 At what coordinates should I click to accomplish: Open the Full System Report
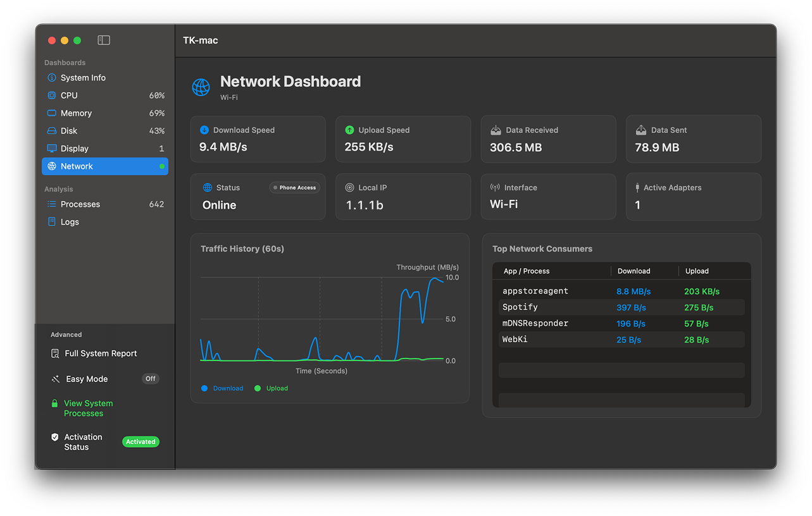coord(101,353)
